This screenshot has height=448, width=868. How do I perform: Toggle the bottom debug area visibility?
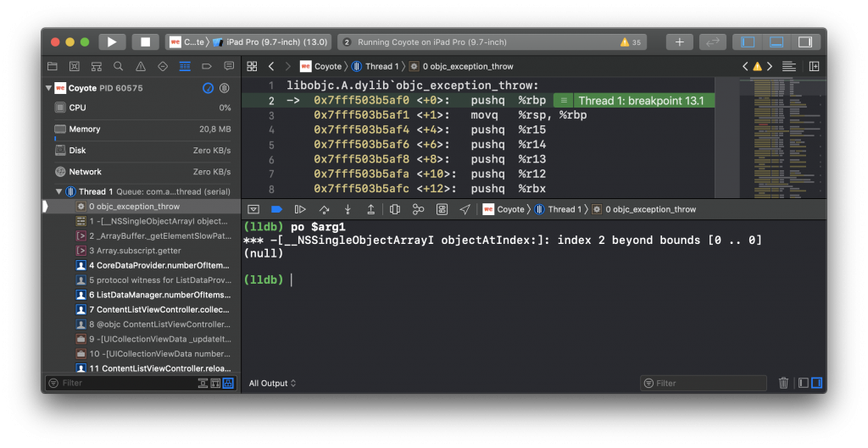(776, 41)
